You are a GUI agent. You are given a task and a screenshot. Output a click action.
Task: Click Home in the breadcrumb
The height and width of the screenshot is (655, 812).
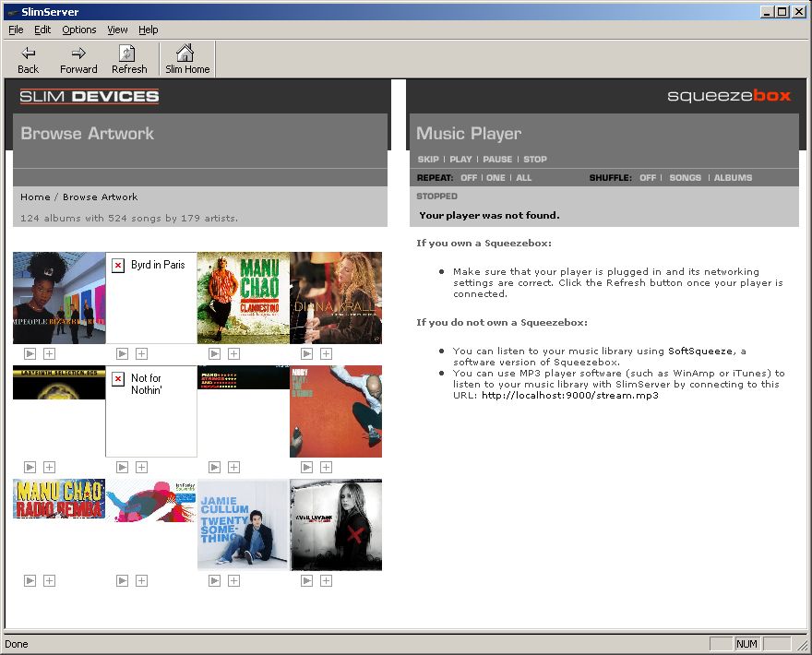(35, 196)
